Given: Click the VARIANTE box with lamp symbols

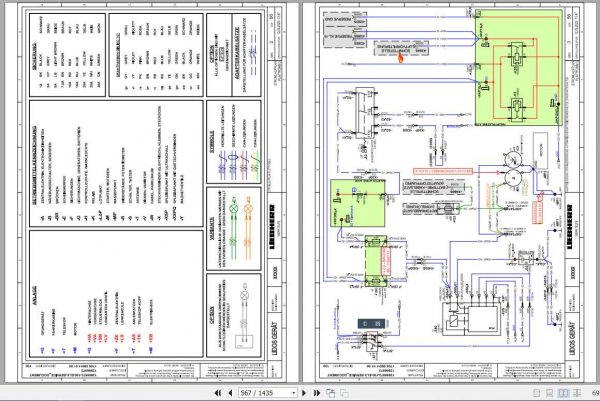Looking at the screenshot, I should [x=233, y=228].
